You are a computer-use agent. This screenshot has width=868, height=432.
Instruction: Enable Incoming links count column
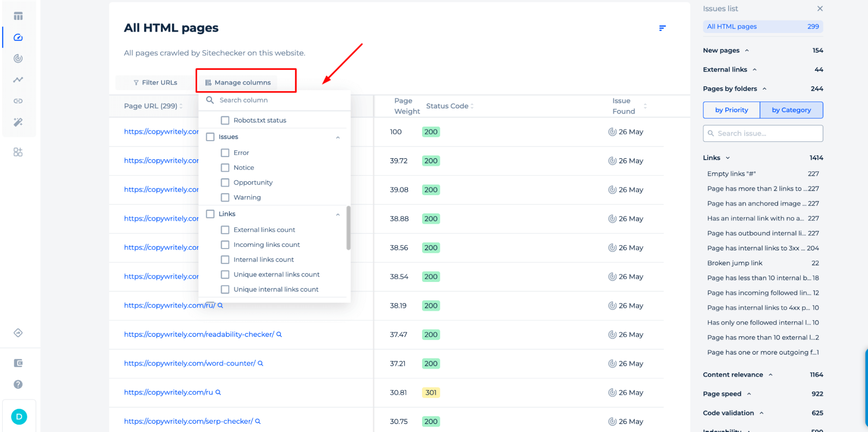pos(225,245)
